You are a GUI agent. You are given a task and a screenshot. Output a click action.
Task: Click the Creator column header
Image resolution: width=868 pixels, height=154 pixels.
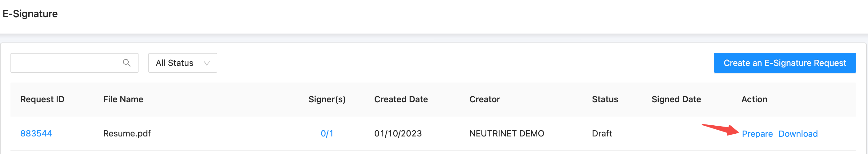tap(484, 99)
